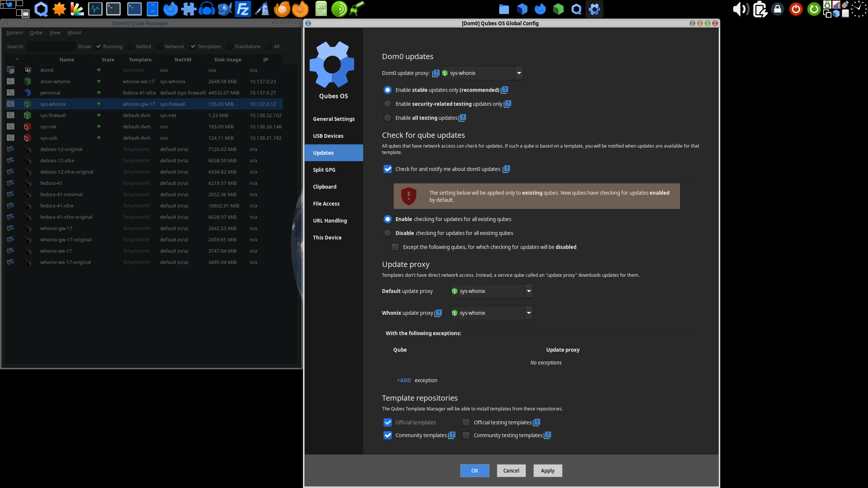This screenshot has height=488, width=868.
Task: Select the sys-firewall row in Qube Manager
Action: [144, 115]
